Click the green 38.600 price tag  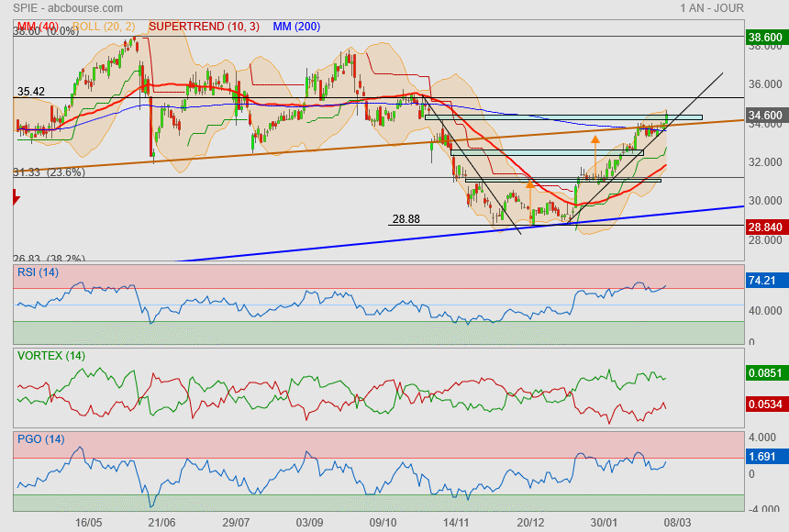click(x=765, y=38)
